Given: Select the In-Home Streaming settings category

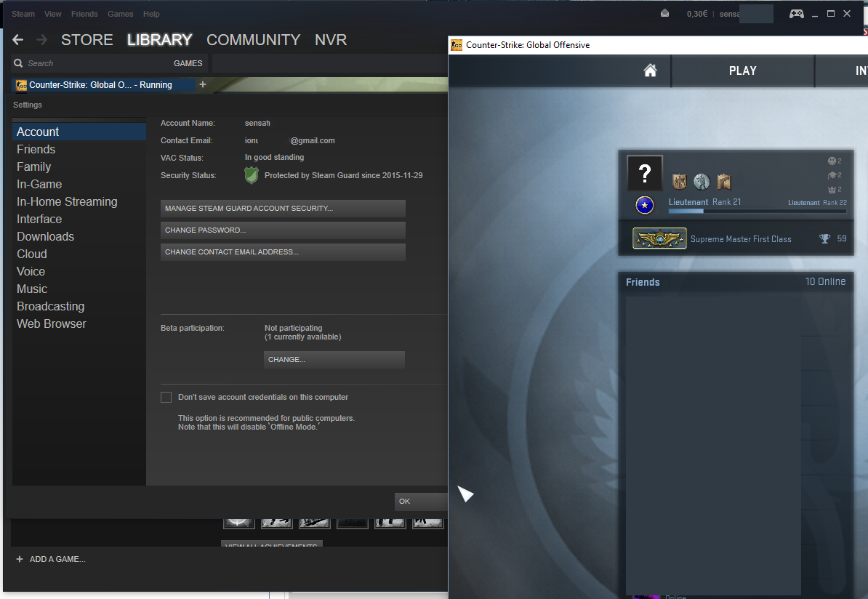Looking at the screenshot, I should [79, 201].
